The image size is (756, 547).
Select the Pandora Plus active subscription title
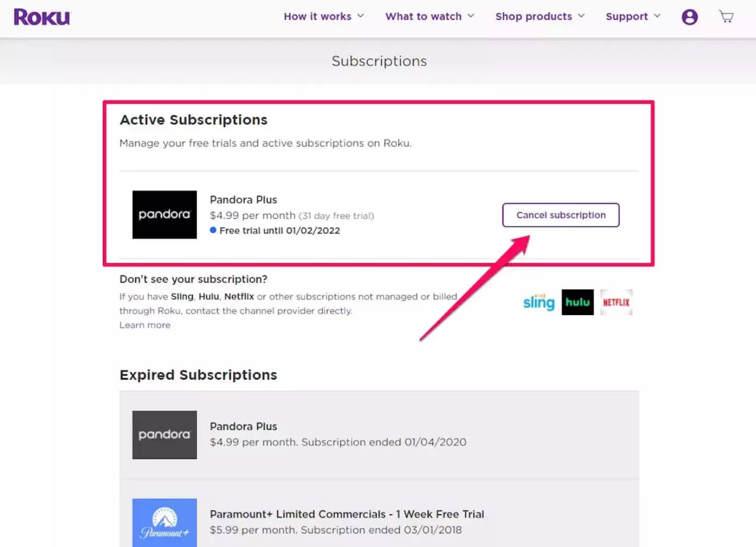[x=243, y=200]
